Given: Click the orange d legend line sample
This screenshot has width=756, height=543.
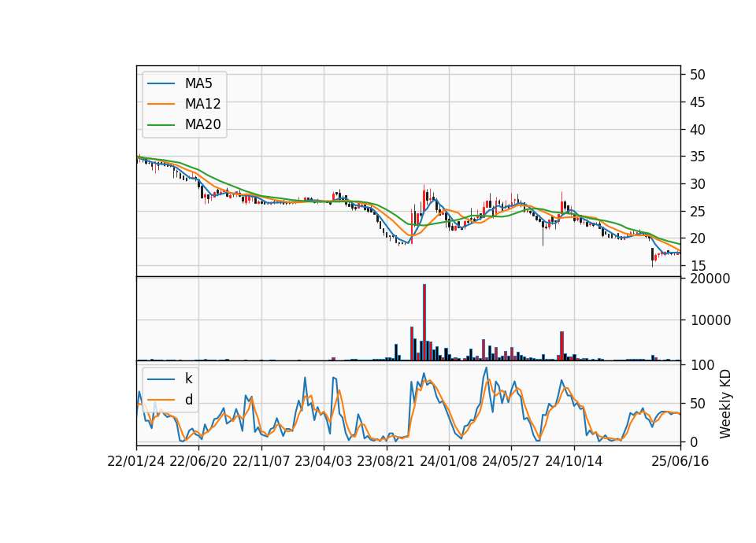Looking at the screenshot, I should [x=161, y=400].
